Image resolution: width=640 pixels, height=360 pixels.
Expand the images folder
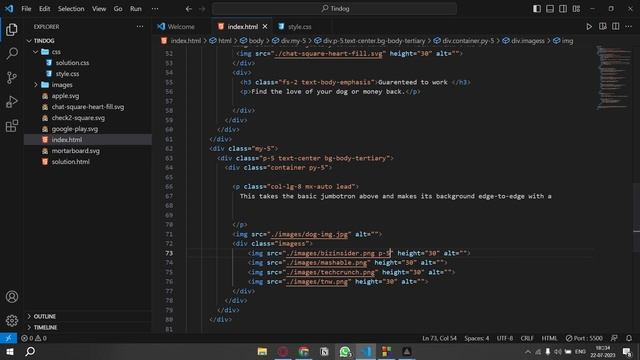point(62,85)
